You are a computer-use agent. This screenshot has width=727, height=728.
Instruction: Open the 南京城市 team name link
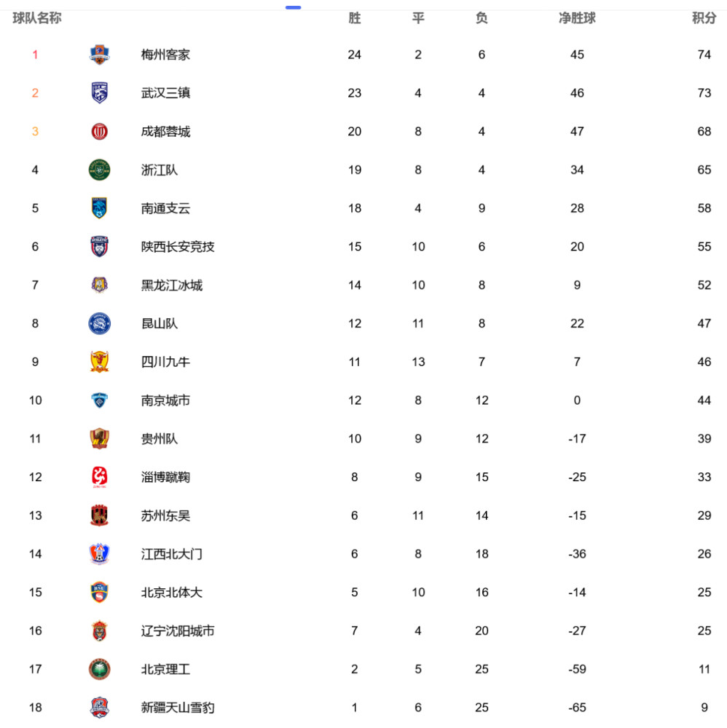coord(166,400)
